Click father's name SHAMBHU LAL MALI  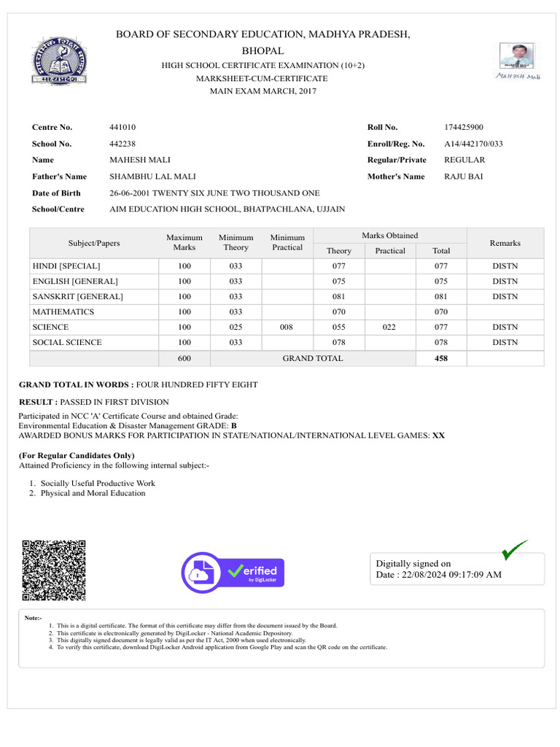(153, 177)
